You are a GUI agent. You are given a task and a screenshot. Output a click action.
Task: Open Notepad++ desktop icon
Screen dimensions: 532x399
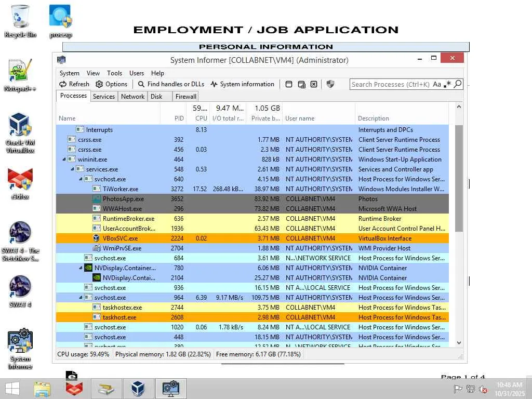[20, 75]
